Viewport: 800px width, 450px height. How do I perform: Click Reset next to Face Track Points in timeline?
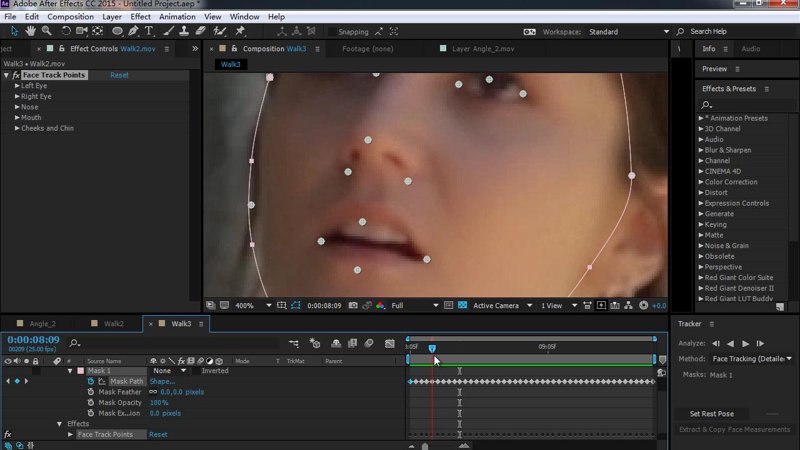[x=158, y=435]
